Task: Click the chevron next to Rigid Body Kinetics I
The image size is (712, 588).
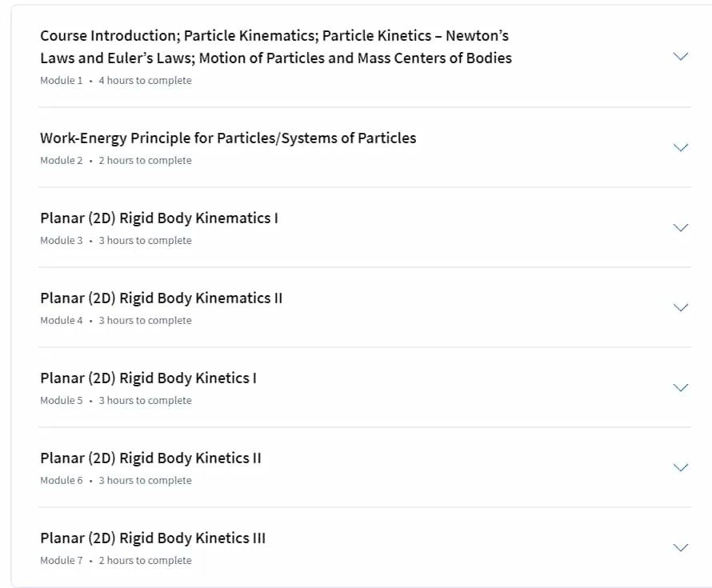Action: 680,387
